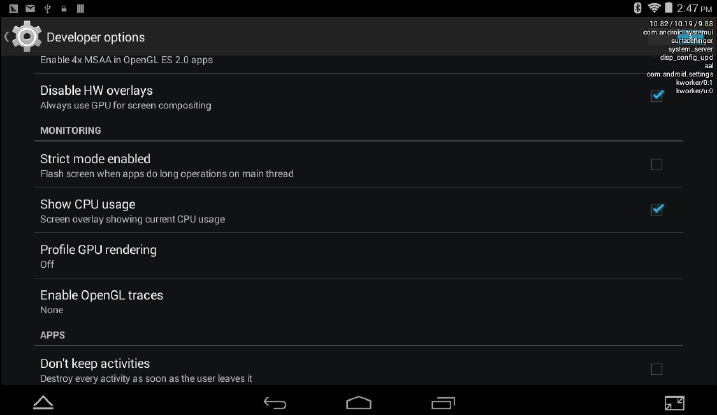Open the Enable OpenGL traces option list
Image resolution: width=717 pixels, height=415 pixels.
pyautogui.click(x=358, y=302)
